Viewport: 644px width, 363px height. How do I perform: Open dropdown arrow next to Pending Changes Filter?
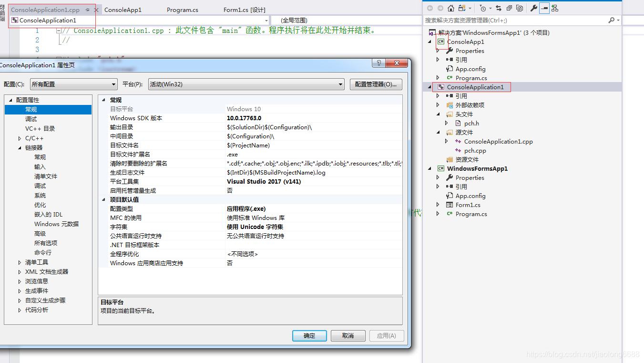click(x=491, y=8)
